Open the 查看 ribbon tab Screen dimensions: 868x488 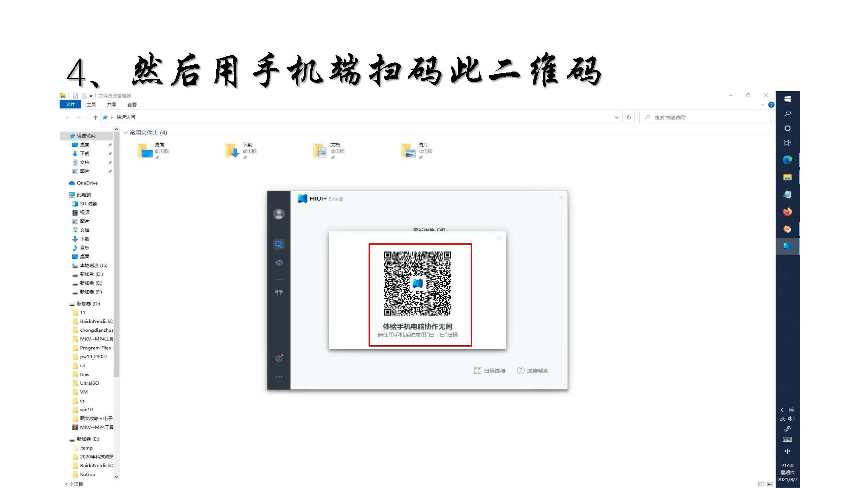click(x=132, y=105)
